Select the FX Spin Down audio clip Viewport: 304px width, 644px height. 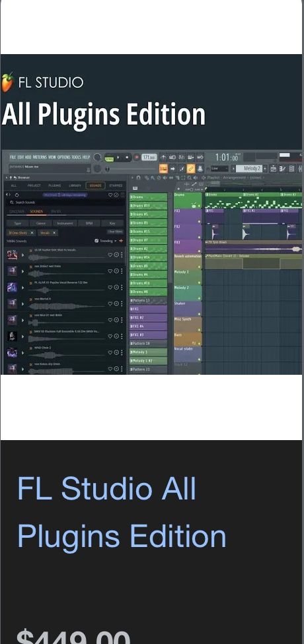(253, 247)
